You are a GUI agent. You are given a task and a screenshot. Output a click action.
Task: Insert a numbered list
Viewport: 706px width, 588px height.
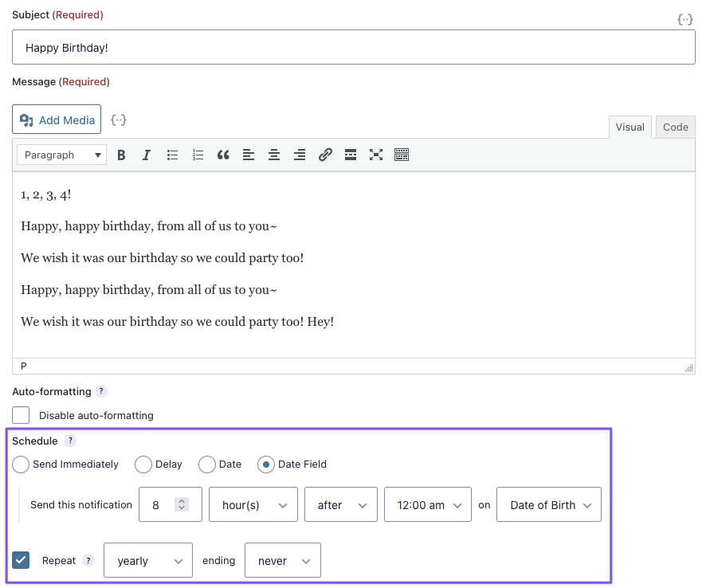point(198,155)
